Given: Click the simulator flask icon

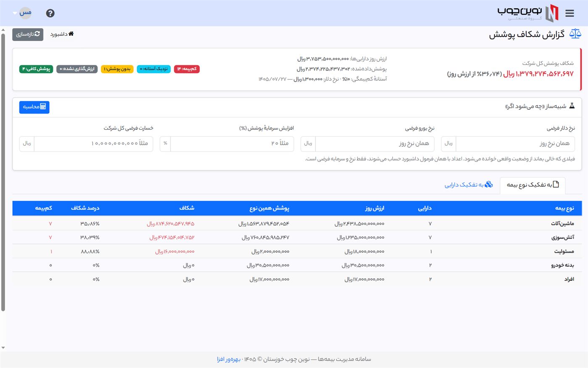Looking at the screenshot, I should [x=572, y=106].
